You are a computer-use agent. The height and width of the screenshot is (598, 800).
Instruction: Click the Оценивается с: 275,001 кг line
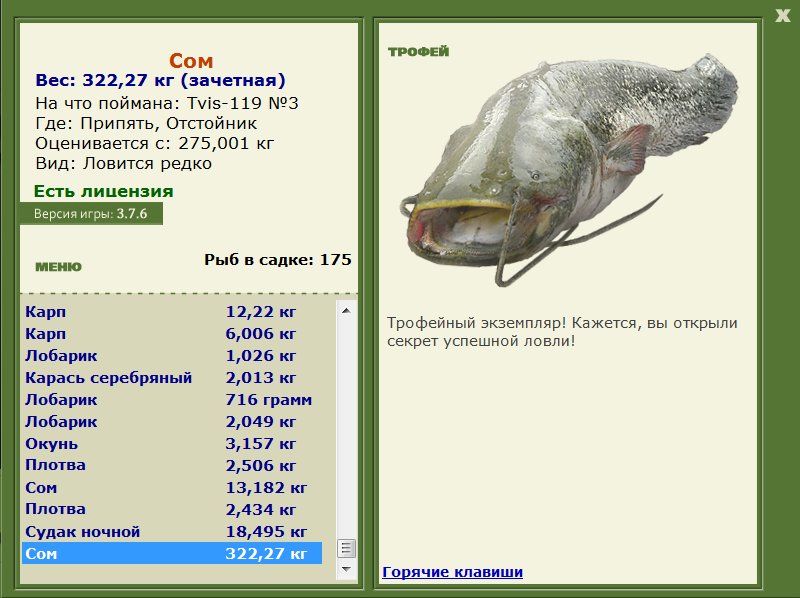155,143
